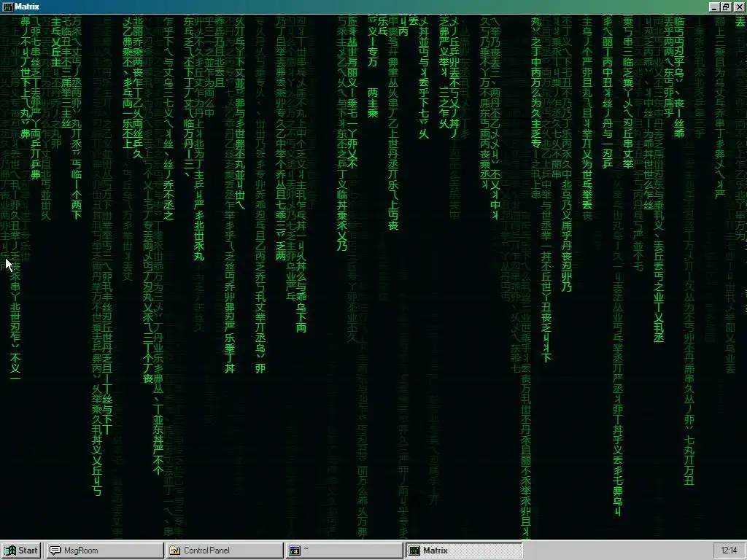Click the Matrix title bar icon
Screen dimensions: 747x560
click(7, 7)
